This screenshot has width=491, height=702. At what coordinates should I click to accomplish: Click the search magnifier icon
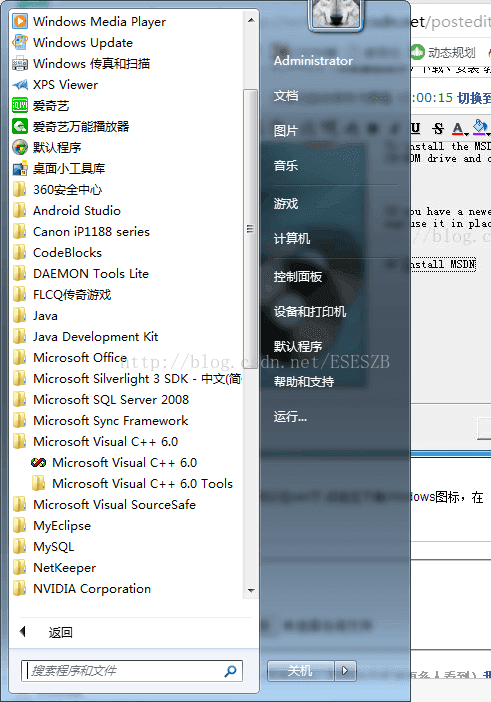tap(231, 671)
